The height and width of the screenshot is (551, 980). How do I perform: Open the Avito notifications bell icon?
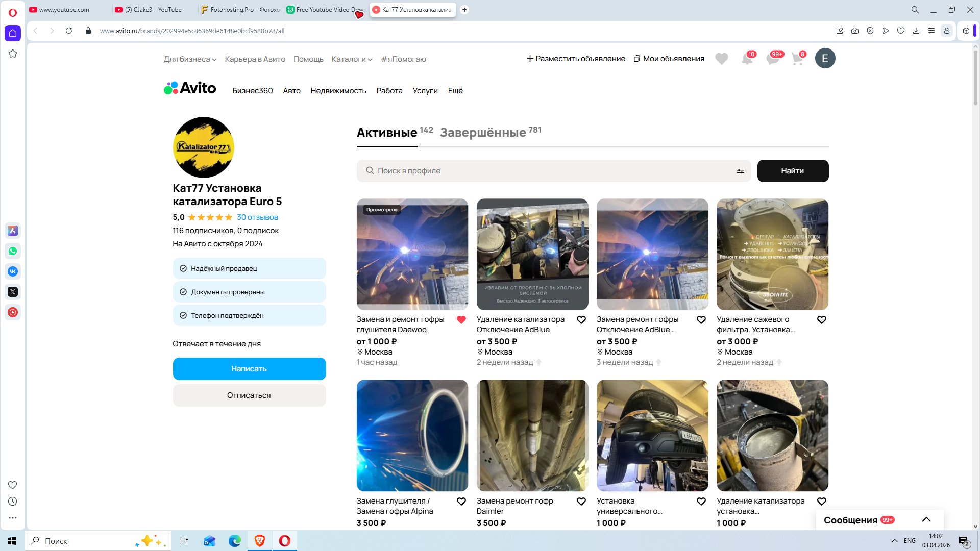(747, 59)
